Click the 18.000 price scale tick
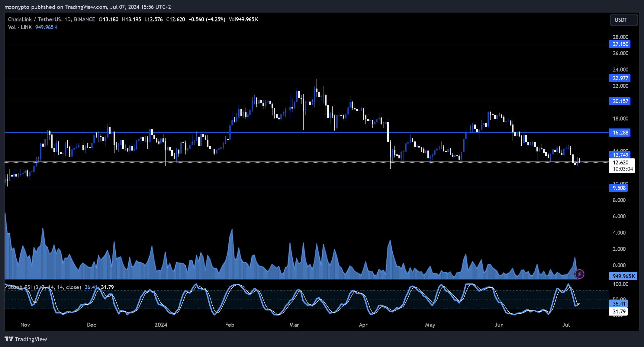 (620, 119)
